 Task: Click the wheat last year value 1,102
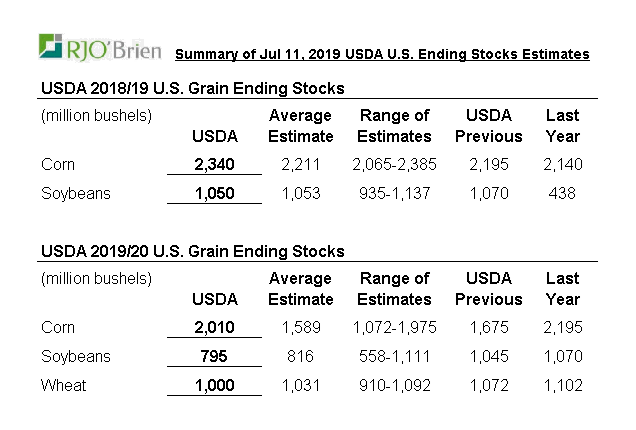tap(562, 385)
